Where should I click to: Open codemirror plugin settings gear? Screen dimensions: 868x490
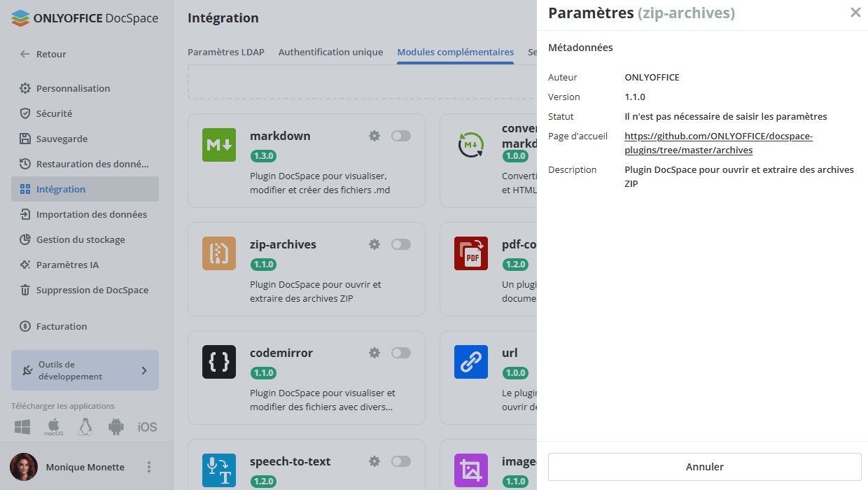point(374,353)
